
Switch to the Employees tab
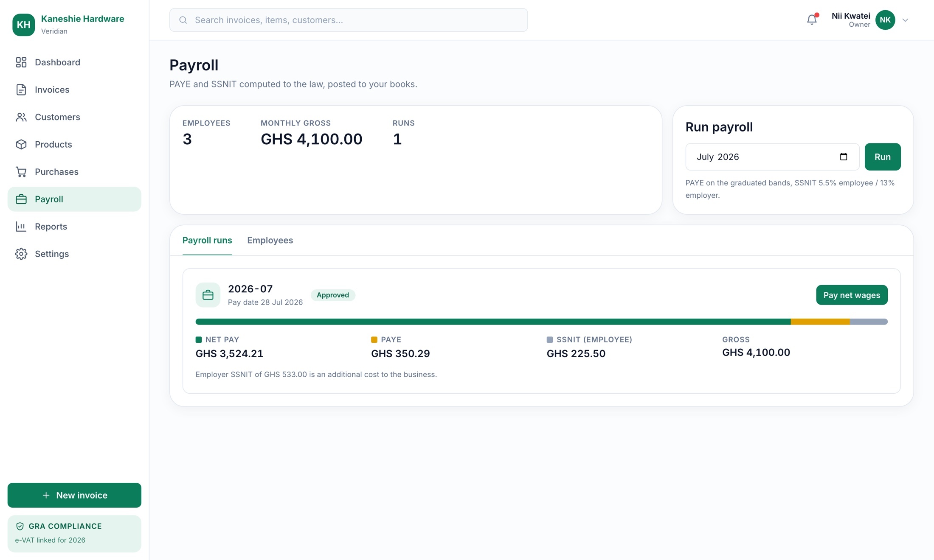coord(270,240)
